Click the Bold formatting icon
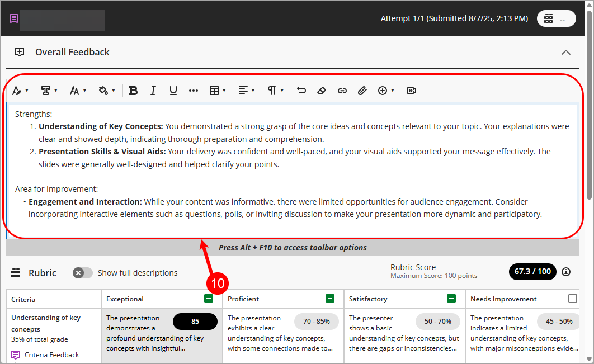Image resolution: width=594 pixels, height=364 pixels. tap(133, 91)
